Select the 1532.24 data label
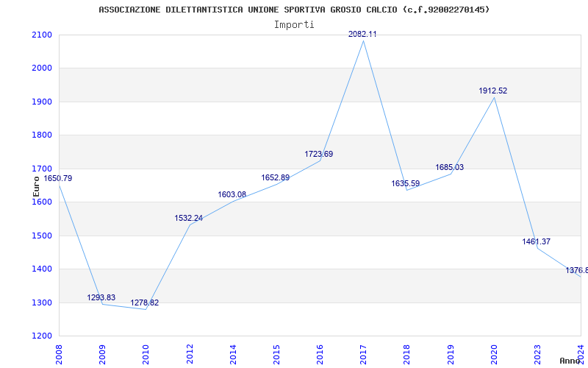Screen dimensions: 588x368 coord(188,218)
